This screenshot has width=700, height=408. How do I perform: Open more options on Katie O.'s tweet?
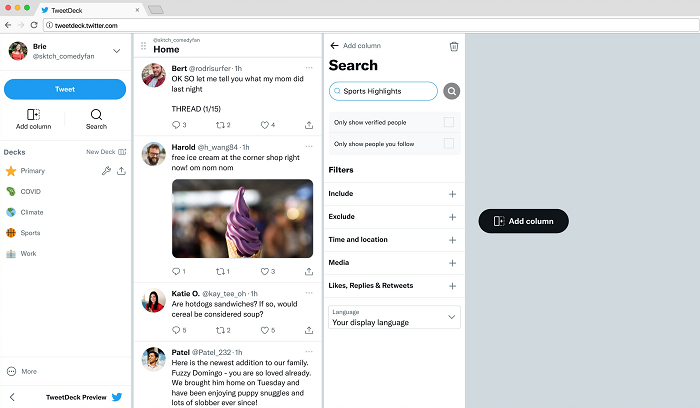point(309,293)
